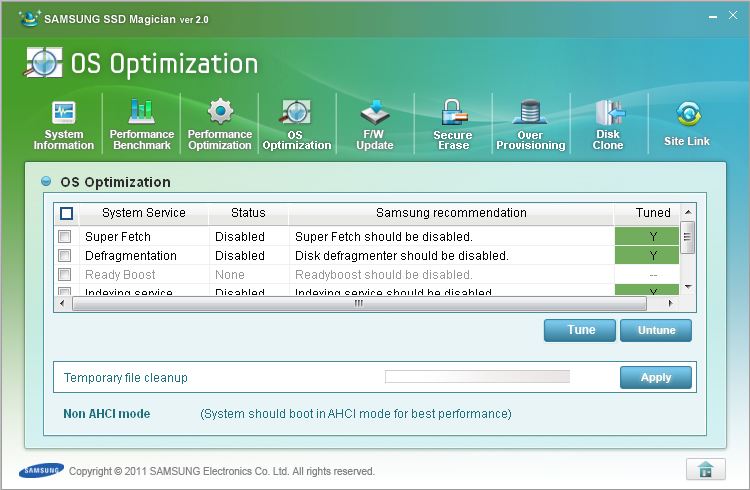Click the AHCI mode recommendation note
The width and height of the screenshot is (750, 490).
(355, 414)
